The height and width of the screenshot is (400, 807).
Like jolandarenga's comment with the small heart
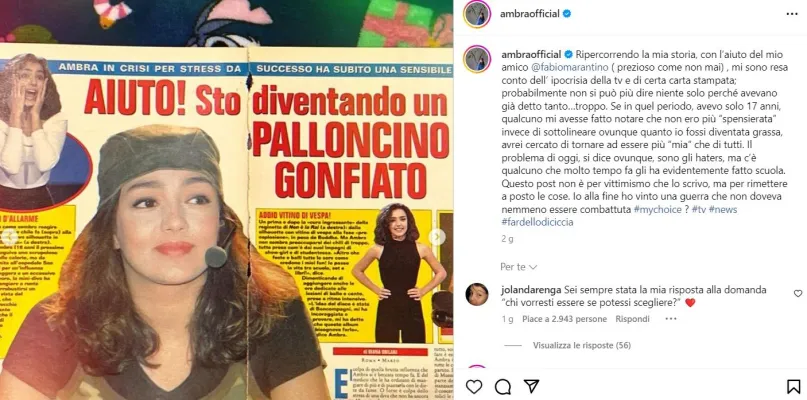pyautogui.click(x=798, y=293)
